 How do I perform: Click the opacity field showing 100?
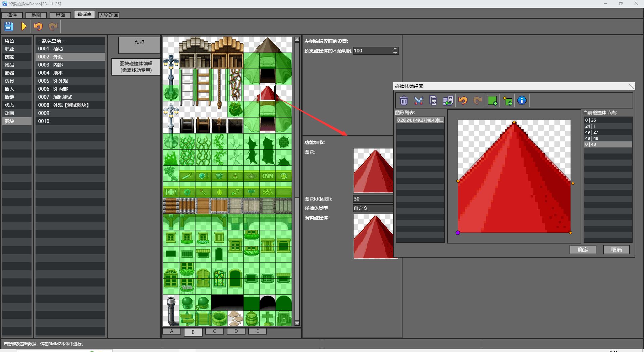coord(372,51)
